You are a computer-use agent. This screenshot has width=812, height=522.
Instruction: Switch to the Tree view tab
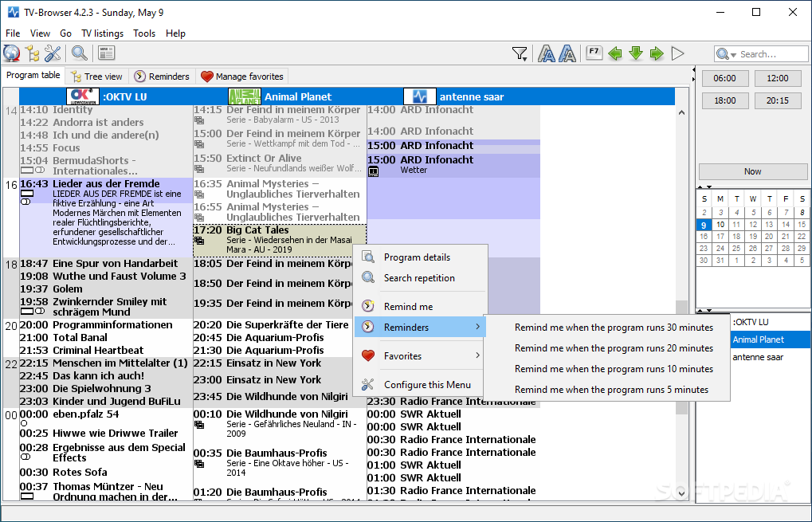point(97,77)
